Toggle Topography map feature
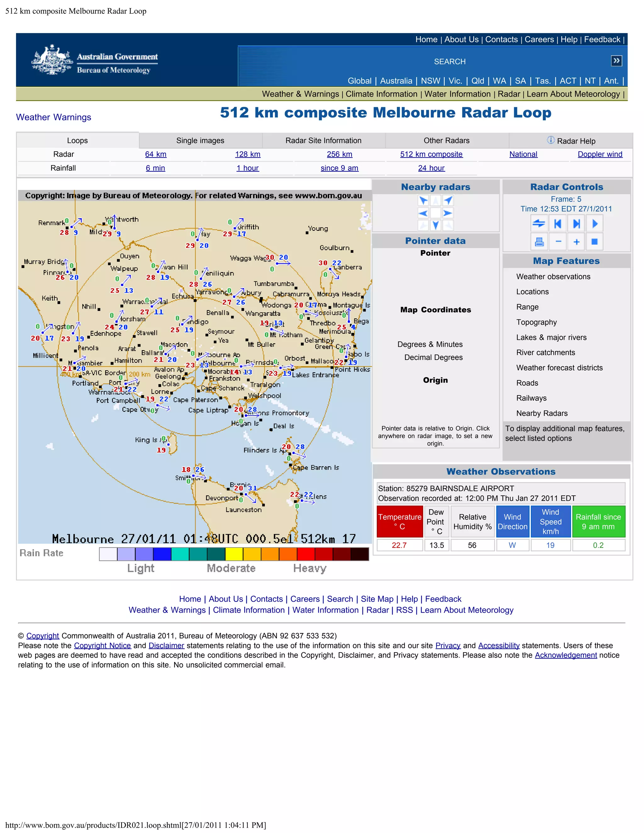Screen dimensions: 644x833 pyautogui.click(x=536, y=322)
